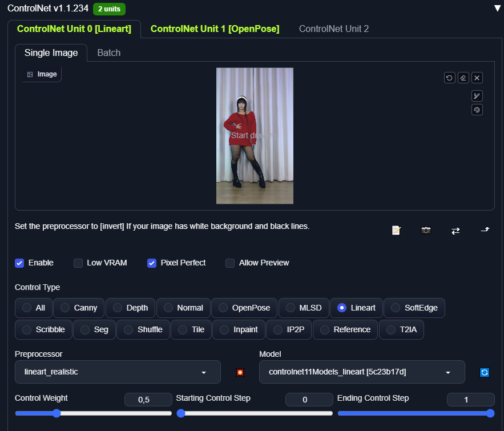Click the ControlNet v1.1.234 header title
The height and width of the screenshot is (431, 504).
click(x=48, y=9)
